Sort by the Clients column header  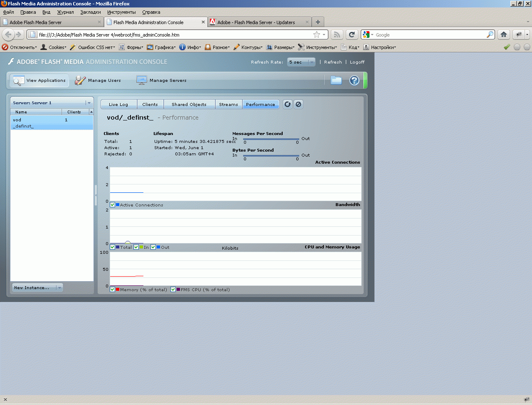(75, 112)
